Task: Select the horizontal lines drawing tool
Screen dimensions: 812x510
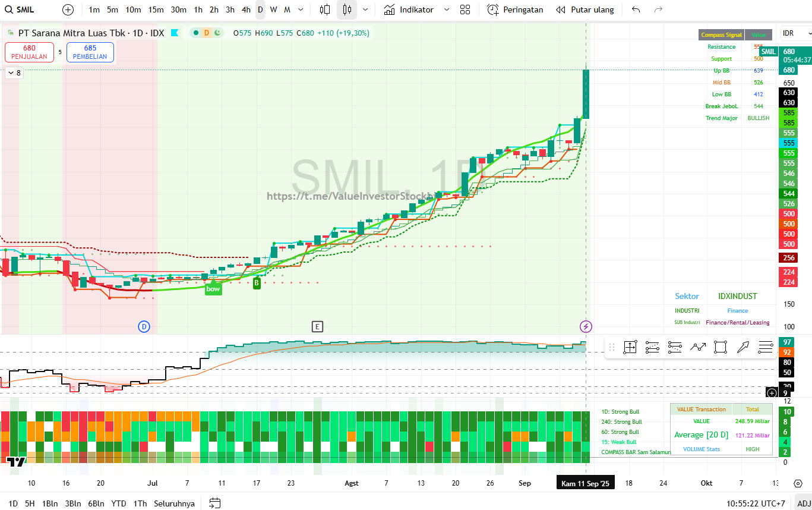Action: click(766, 347)
